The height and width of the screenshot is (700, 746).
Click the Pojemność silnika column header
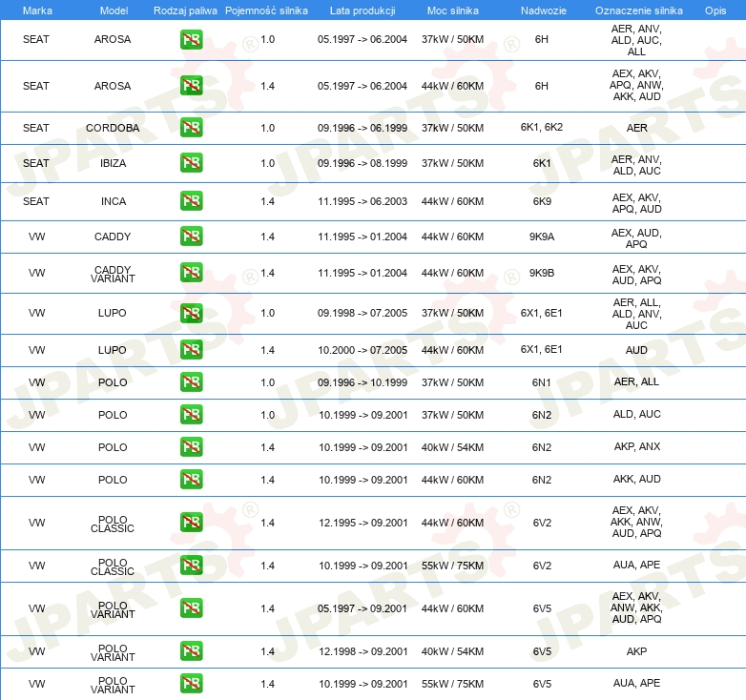266,10
